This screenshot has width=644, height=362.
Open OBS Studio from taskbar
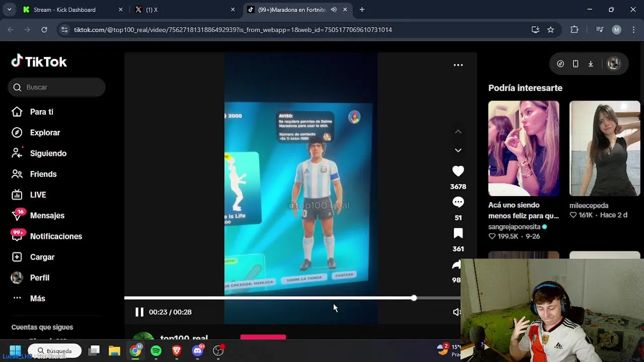click(218, 350)
